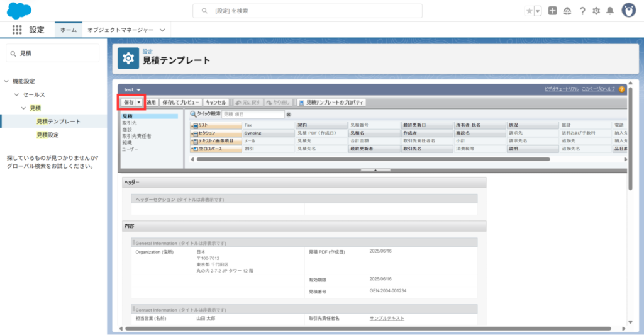Image resolution: width=644 pixels, height=335 pixels.
Task: Click the 最終更新日 field in palette
Action: point(427,125)
